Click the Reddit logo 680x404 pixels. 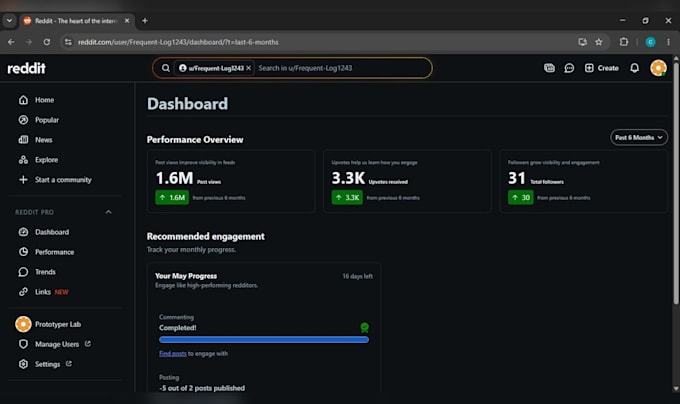click(26, 68)
